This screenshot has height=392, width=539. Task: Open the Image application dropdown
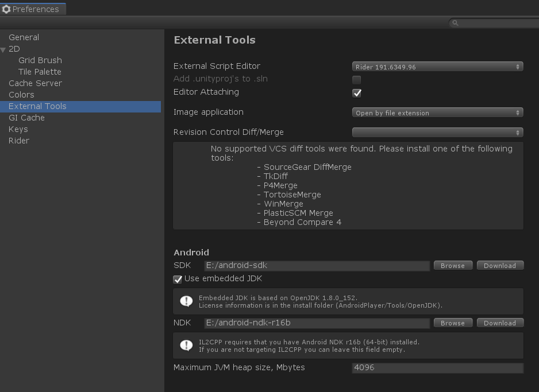437,112
